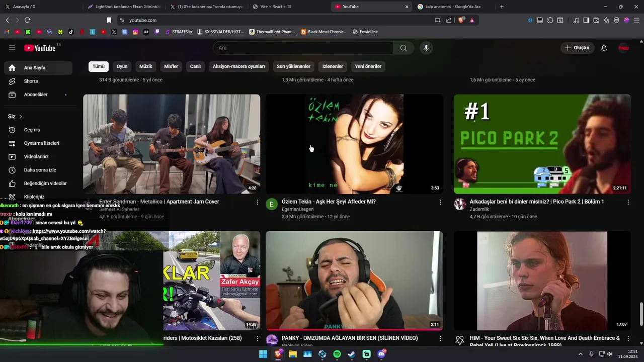
Task: Click Özlem Tekin - Aşk Her Şeyi Affeder Mi? title
Action: (x=329, y=202)
